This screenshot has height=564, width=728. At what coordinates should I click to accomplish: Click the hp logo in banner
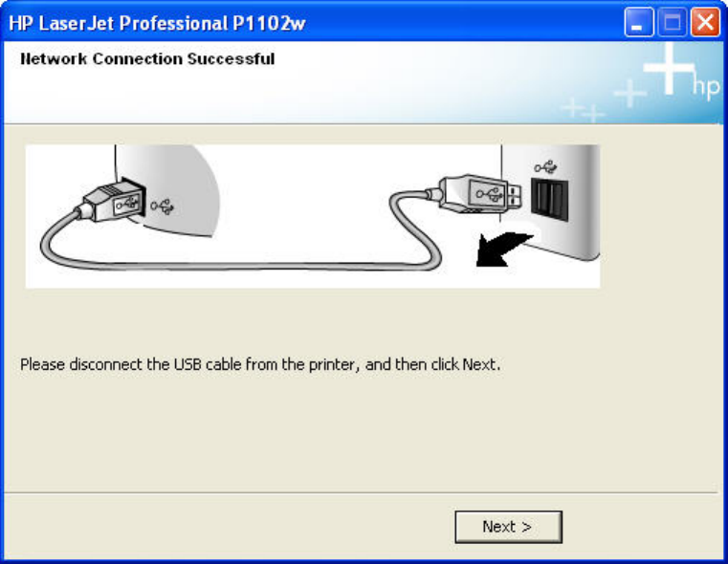[x=706, y=88]
